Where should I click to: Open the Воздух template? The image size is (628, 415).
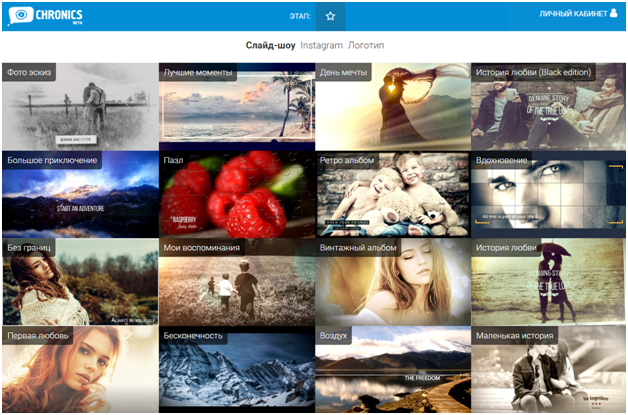tap(393, 369)
